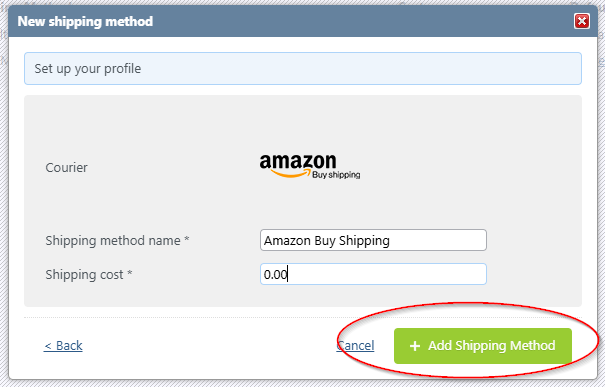The height and width of the screenshot is (387, 605).
Task: Click the 'Set up your profile' banner
Action: (302, 68)
